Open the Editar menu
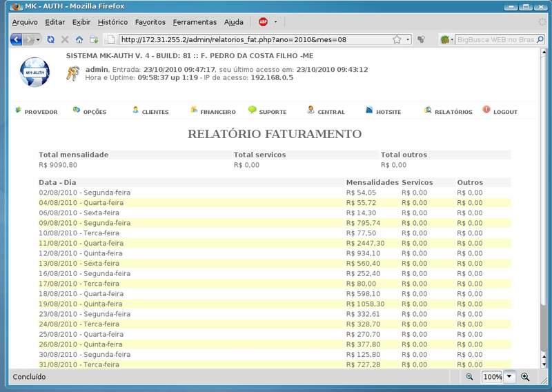The width and height of the screenshot is (552, 392). pyautogui.click(x=55, y=22)
